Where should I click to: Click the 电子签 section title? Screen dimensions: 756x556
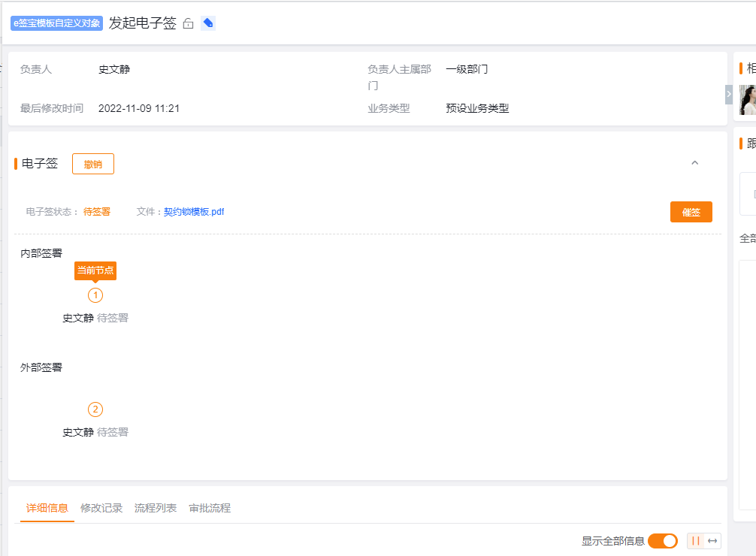(40, 164)
